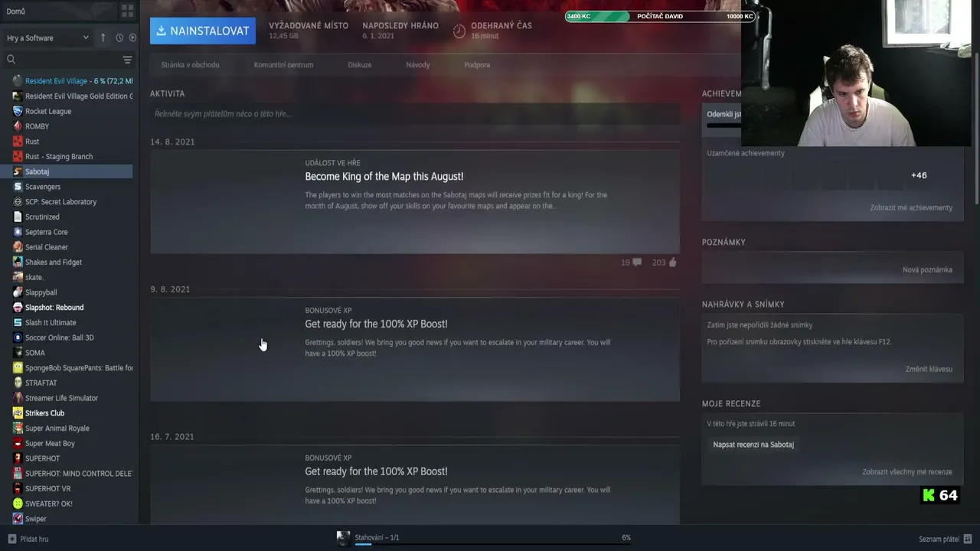980x551 pixels.
Task: Click Napsat recenzi na Sabotaj button
Action: [x=753, y=445]
